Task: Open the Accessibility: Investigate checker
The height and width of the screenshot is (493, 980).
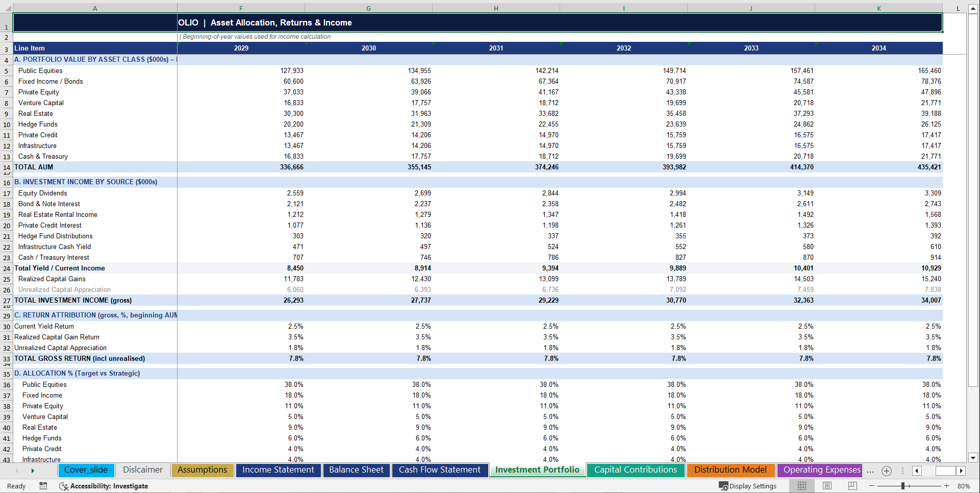Action: click(x=104, y=486)
